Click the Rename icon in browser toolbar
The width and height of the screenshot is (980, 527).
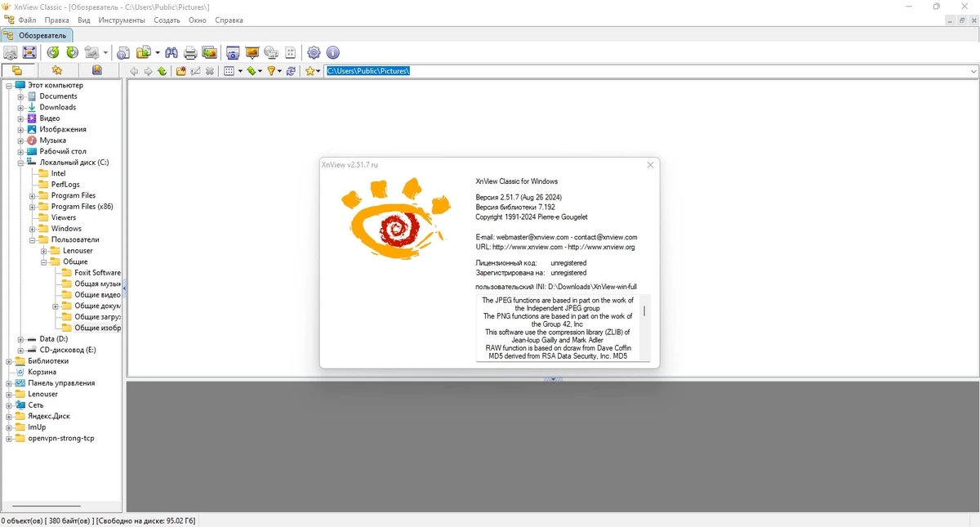click(x=195, y=71)
